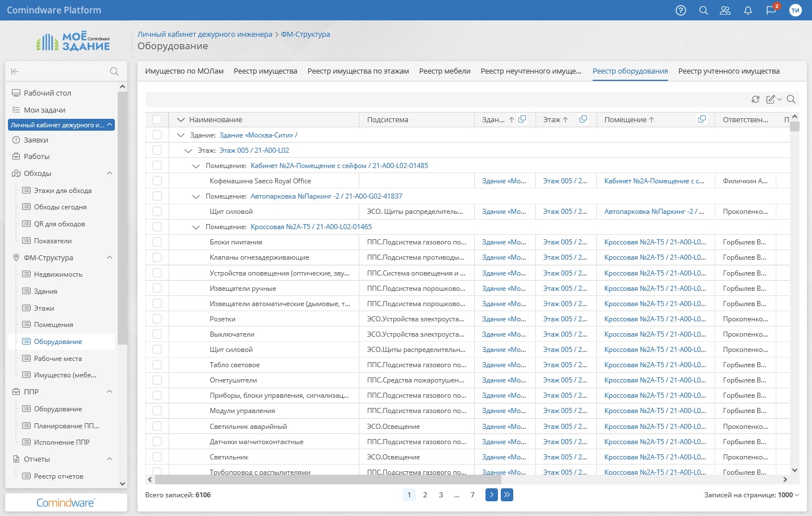Tick checkbox for Блоки питания row

(157, 242)
